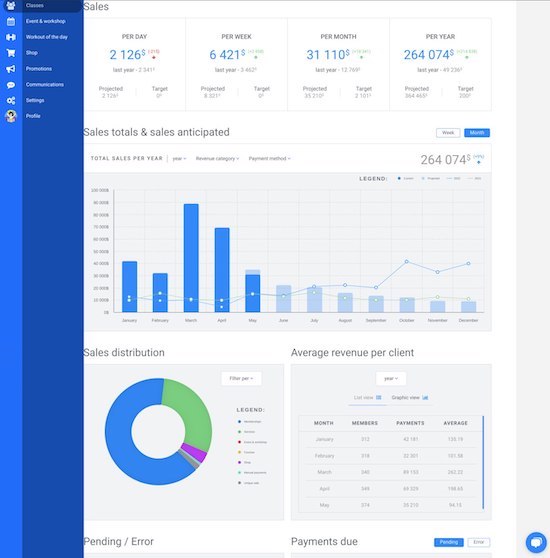
Task: Show Error payments due
Action: tap(478, 542)
